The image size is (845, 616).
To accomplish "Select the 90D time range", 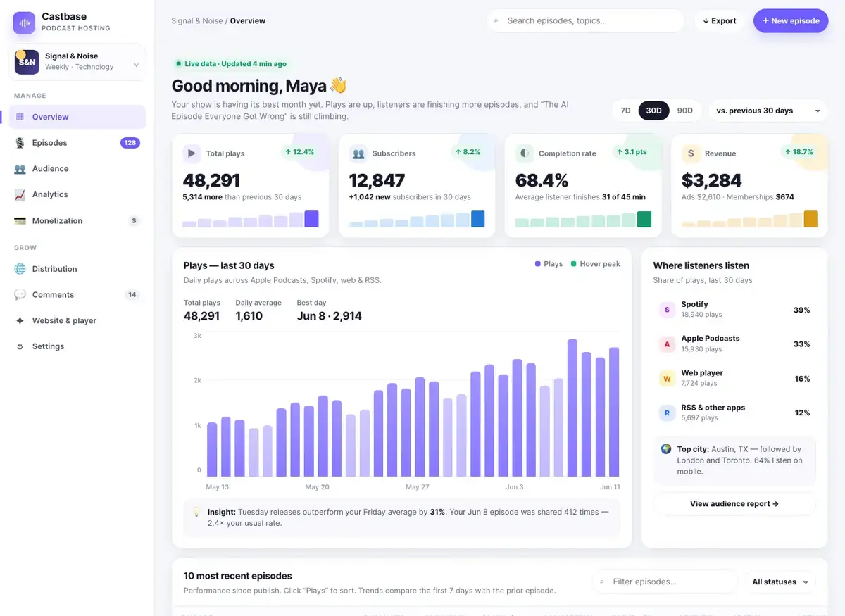I will coord(684,111).
